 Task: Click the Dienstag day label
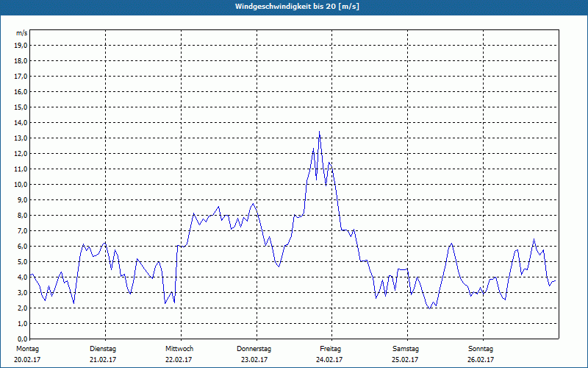pos(103,349)
